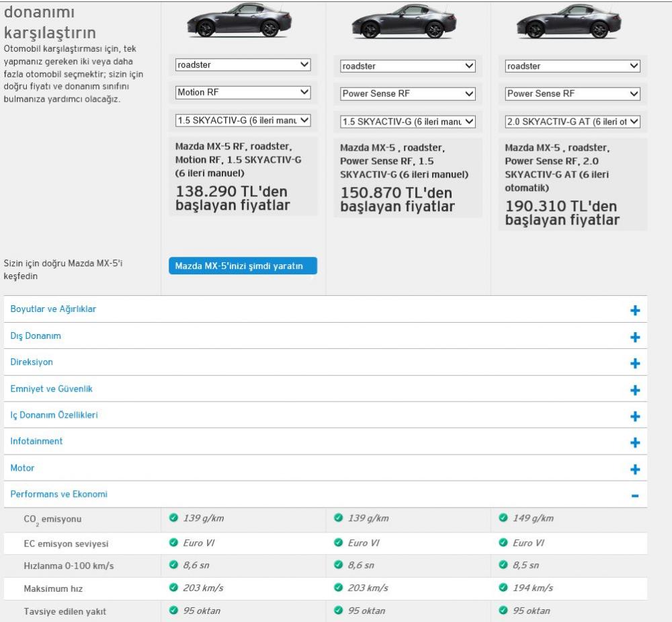Click the Tavsiye edilen yakıt row label
This screenshot has width=672, height=622.
[x=65, y=612]
